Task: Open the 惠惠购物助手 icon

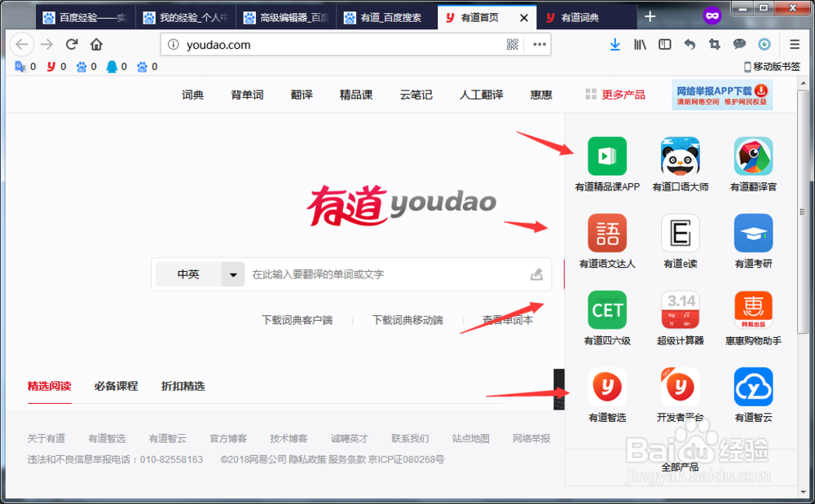Action: click(x=753, y=310)
